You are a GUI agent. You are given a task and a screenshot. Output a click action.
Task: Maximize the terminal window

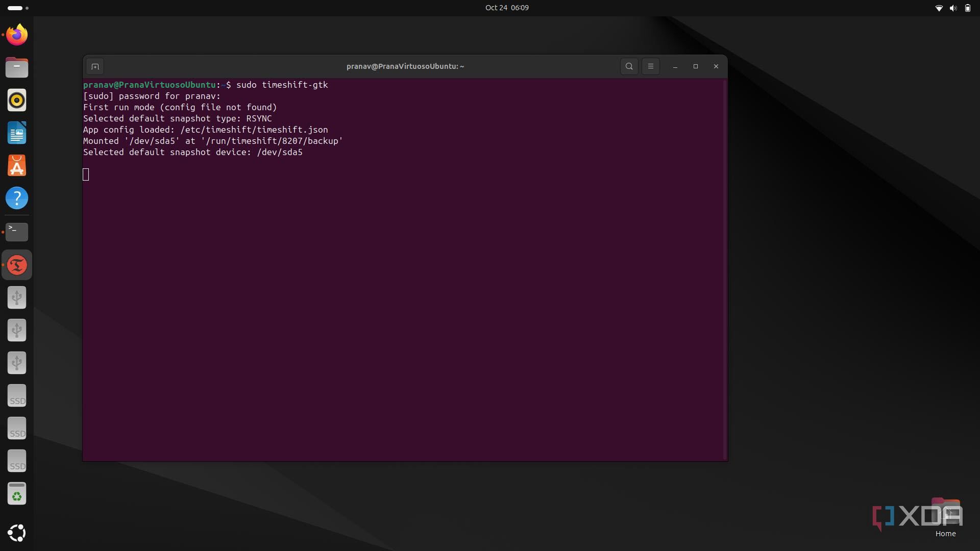(695, 66)
